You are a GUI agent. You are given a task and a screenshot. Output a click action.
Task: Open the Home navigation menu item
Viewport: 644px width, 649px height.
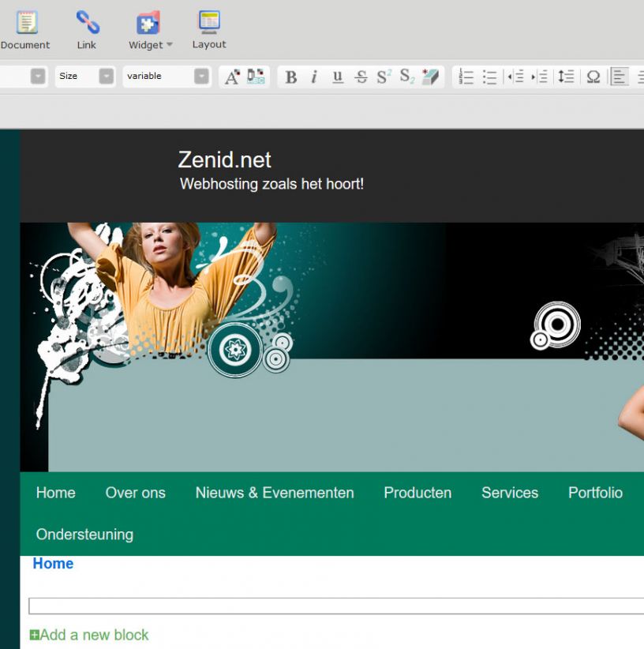click(x=56, y=493)
